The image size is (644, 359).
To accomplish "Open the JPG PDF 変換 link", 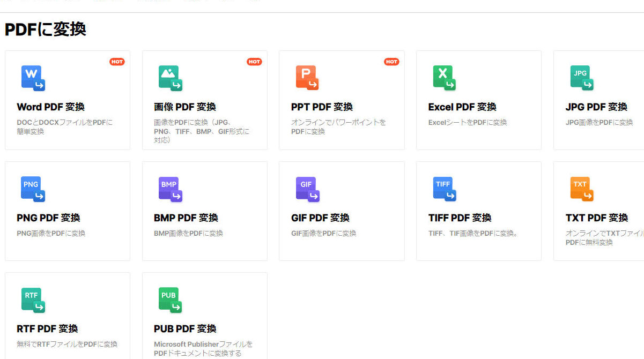I will 596,107.
